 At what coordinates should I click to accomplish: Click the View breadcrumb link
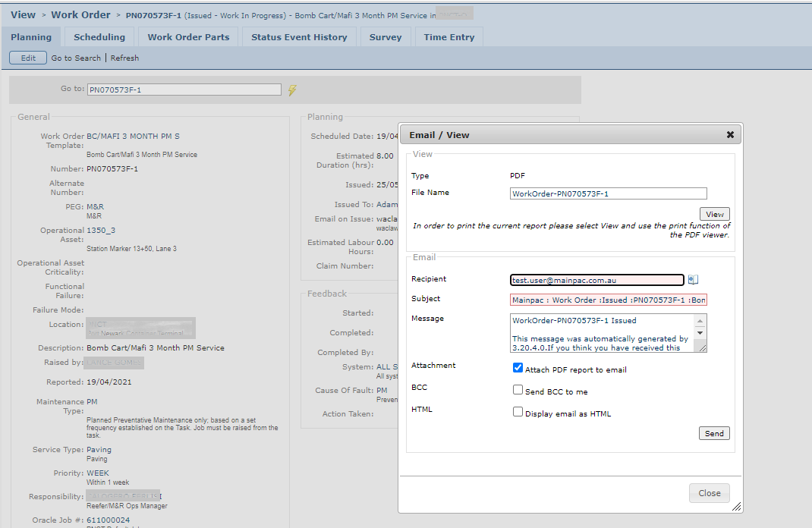coord(24,15)
